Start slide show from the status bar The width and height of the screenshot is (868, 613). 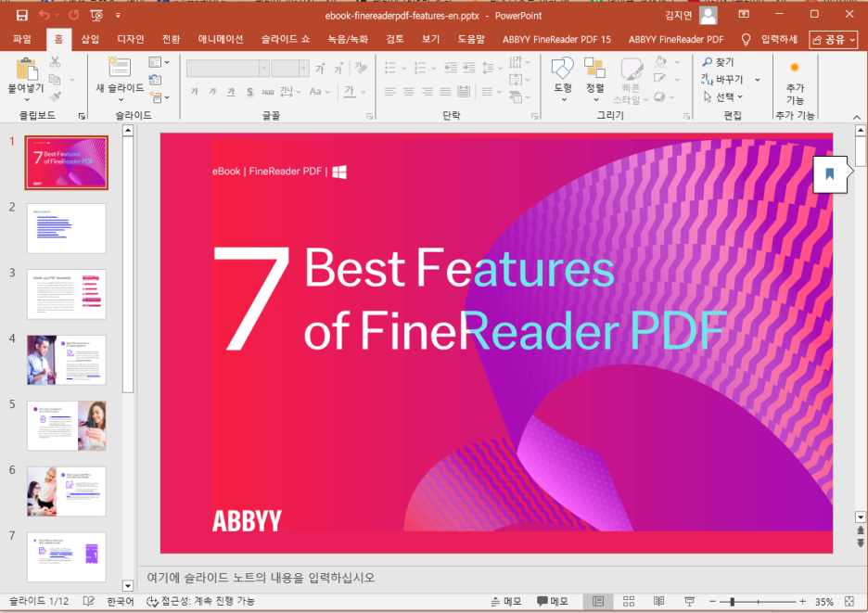[689, 601]
